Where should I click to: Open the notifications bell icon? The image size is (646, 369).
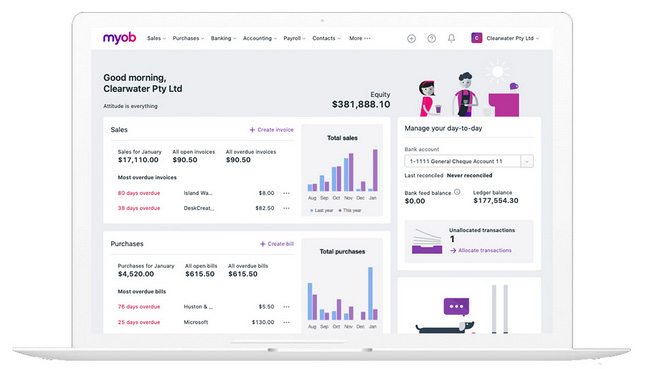click(452, 38)
